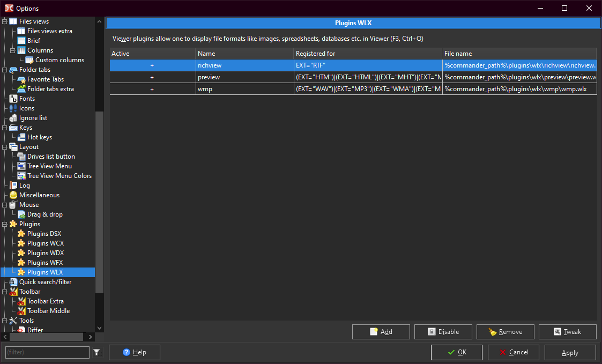
Task: Toggle active plus for preview plugin
Action: click(152, 77)
